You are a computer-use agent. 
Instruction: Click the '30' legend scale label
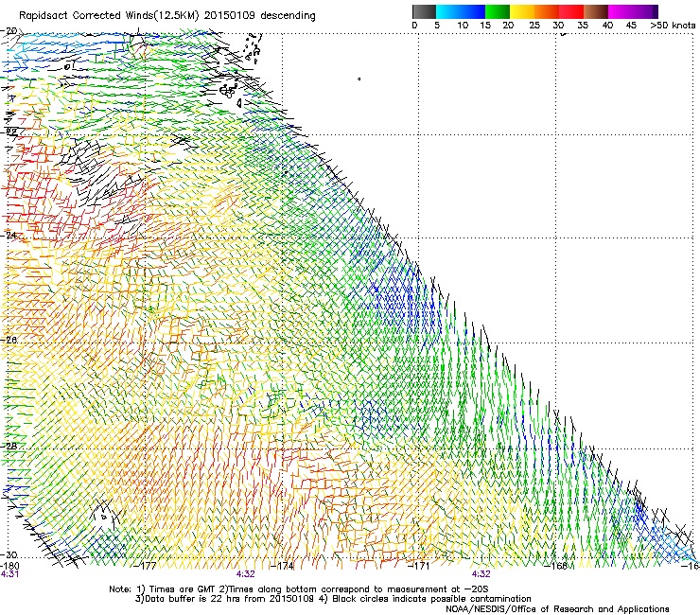point(558,26)
